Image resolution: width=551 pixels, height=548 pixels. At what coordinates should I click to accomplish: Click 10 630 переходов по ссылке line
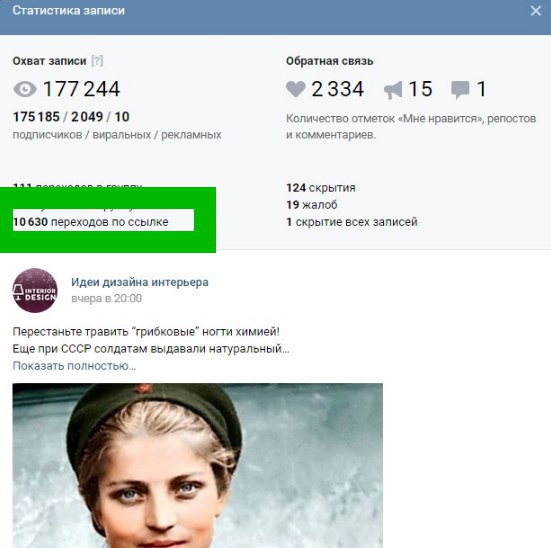[x=91, y=222]
